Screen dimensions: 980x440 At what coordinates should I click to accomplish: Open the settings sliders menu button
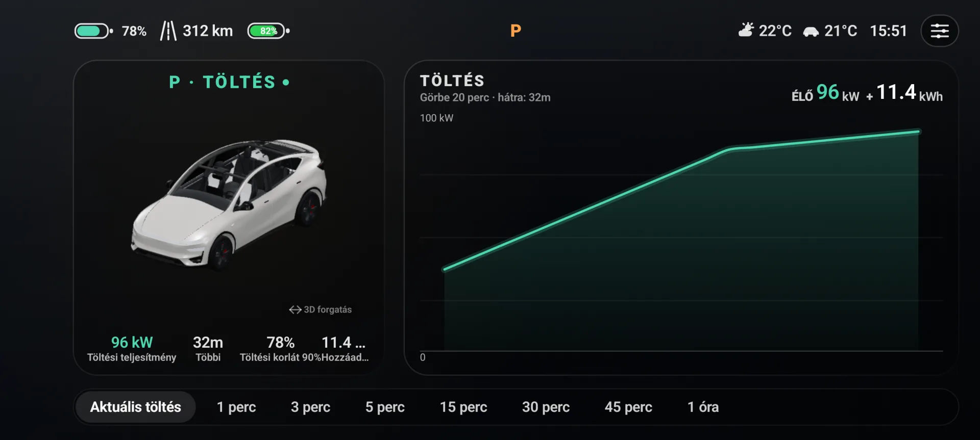click(939, 31)
